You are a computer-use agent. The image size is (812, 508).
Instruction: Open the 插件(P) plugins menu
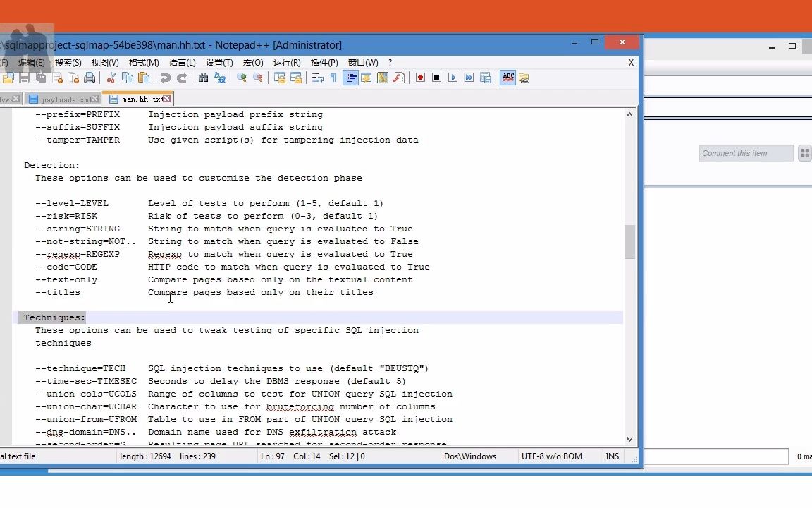[324, 62]
